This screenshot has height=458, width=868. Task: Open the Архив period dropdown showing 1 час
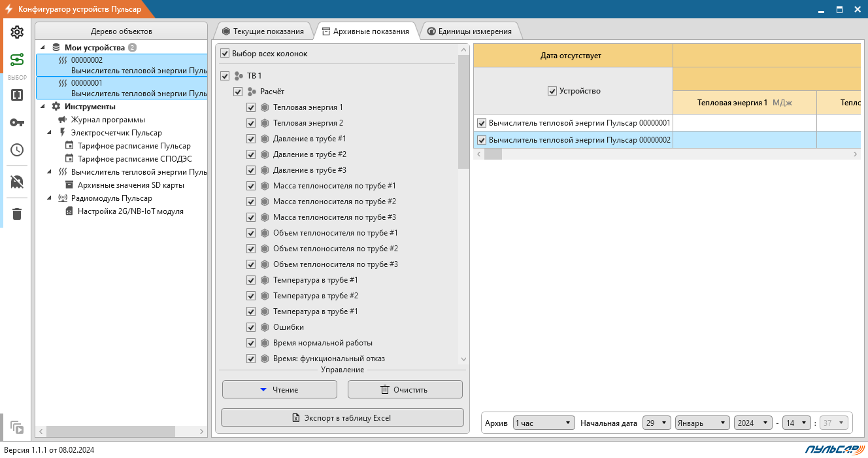point(544,423)
